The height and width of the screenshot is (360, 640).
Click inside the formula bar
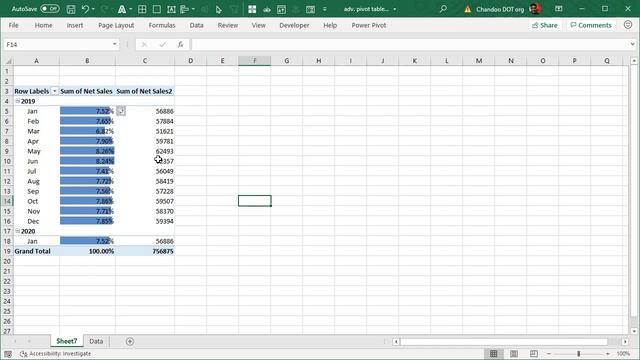[x=410, y=44]
